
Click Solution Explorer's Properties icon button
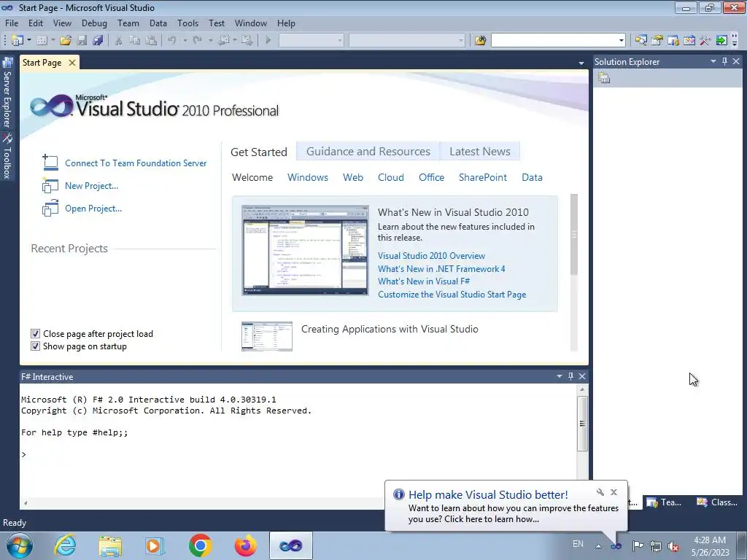coord(604,78)
